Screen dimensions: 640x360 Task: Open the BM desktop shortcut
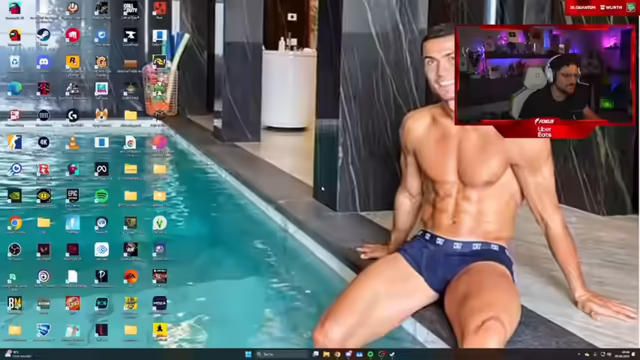pos(15,303)
